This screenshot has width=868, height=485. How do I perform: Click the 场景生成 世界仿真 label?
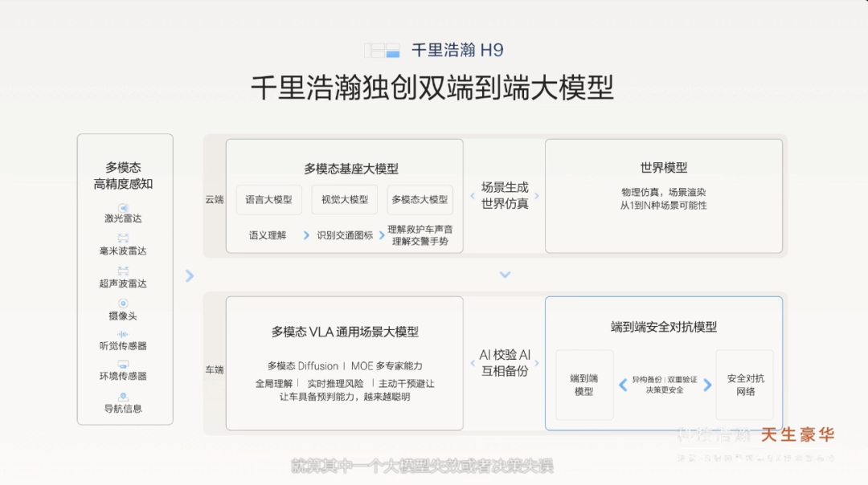point(505,195)
